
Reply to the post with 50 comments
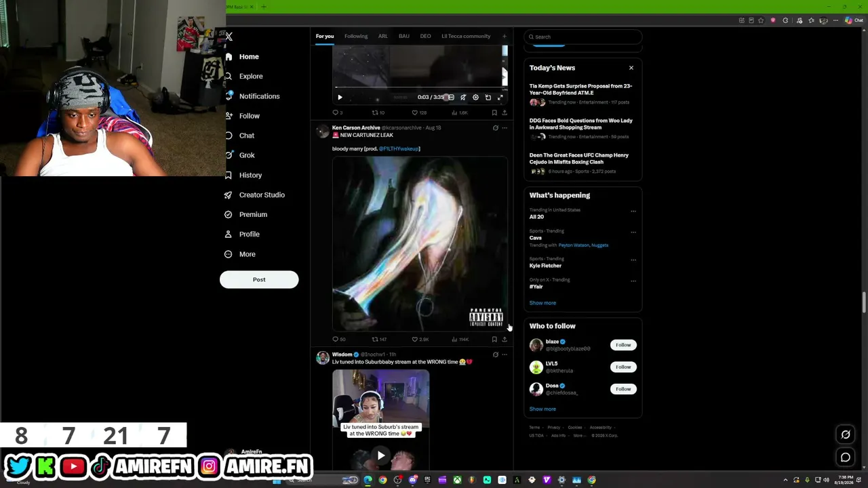point(338,339)
